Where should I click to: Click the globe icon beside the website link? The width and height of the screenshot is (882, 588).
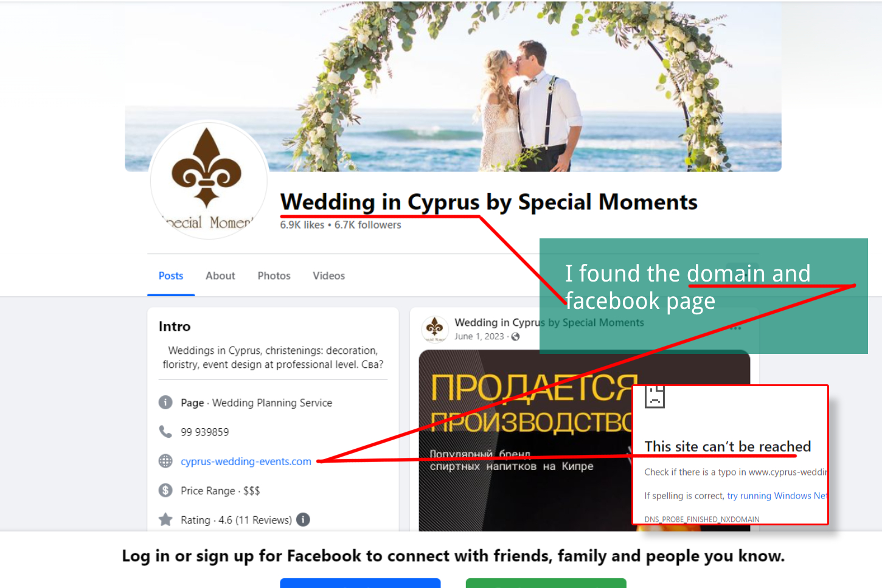click(x=165, y=461)
